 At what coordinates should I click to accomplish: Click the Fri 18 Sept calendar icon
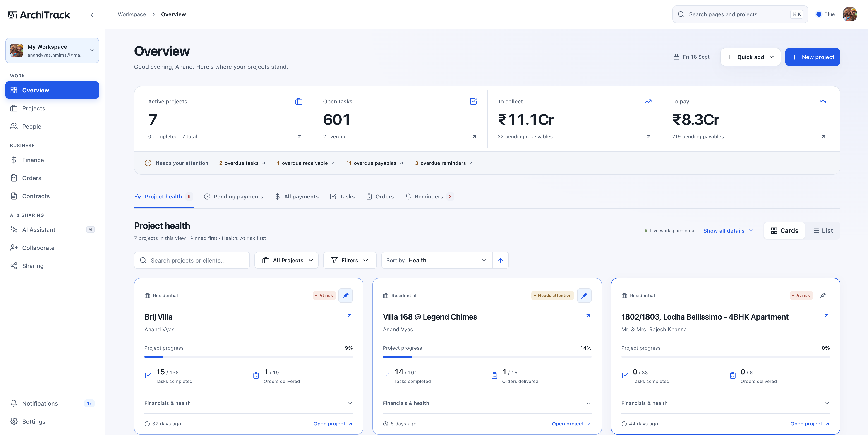point(676,57)
